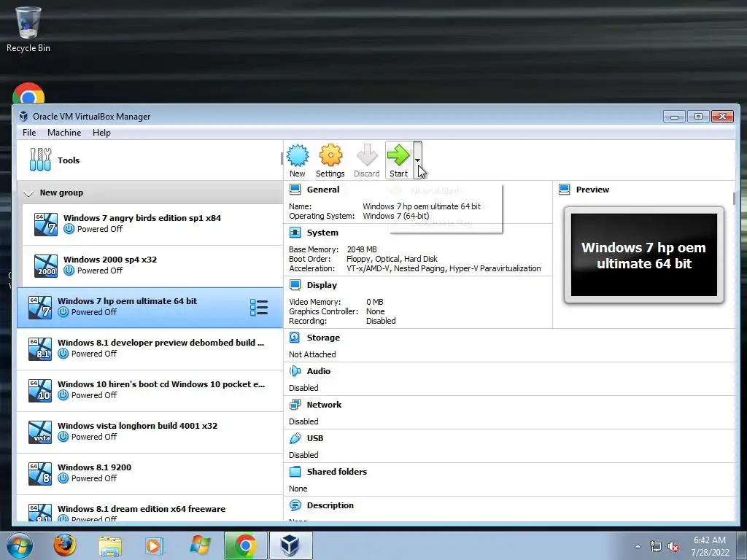This screenshot has height=560, width=747.
Task: Open media player taskbar icon
Action: tap(154, 545)
